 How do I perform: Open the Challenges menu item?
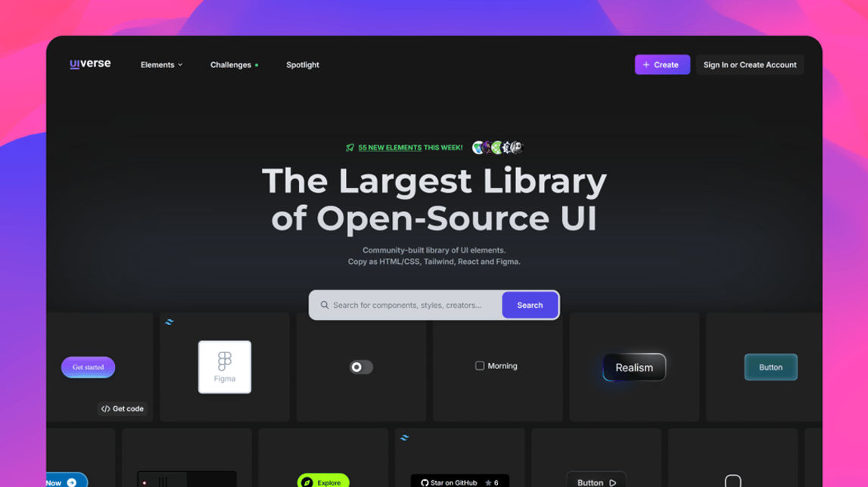(234, 65)
